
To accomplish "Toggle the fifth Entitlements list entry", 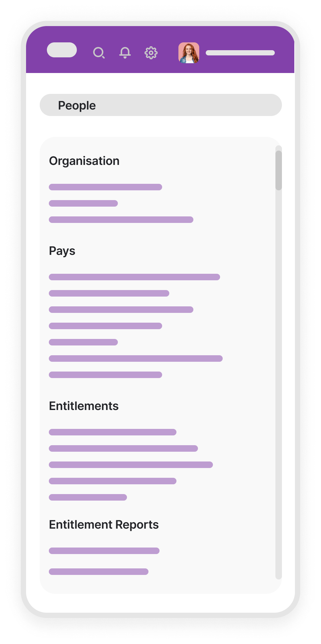I will coord(88,497).
